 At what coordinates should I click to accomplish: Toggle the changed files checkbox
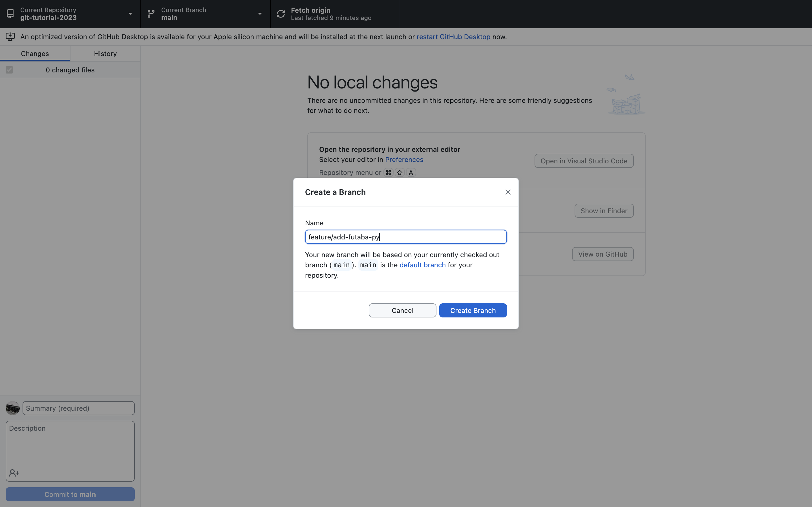coord(9,70)
